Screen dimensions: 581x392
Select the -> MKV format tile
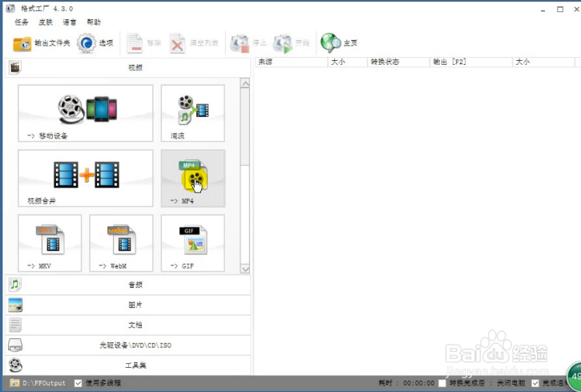(50, 243)
